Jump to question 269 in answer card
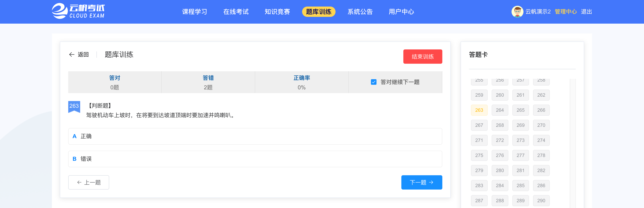644x208 pixels. click(520, 125)
